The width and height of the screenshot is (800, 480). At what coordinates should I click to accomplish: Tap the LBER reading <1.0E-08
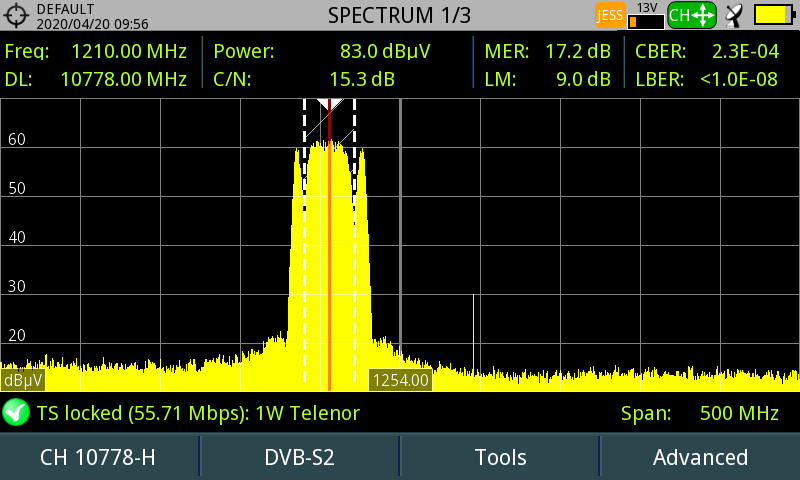tap(739, 79)
